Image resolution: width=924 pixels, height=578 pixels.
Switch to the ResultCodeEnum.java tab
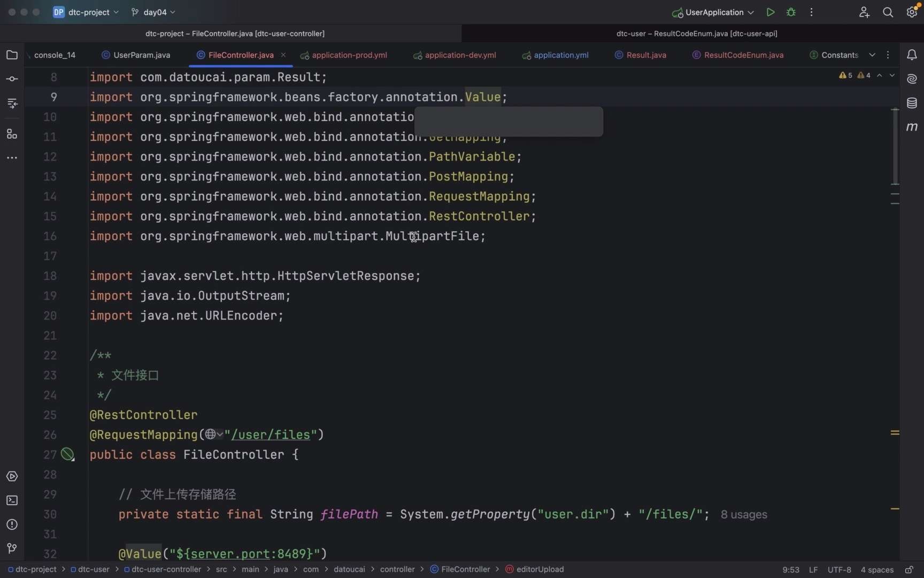tap(743, 55)
